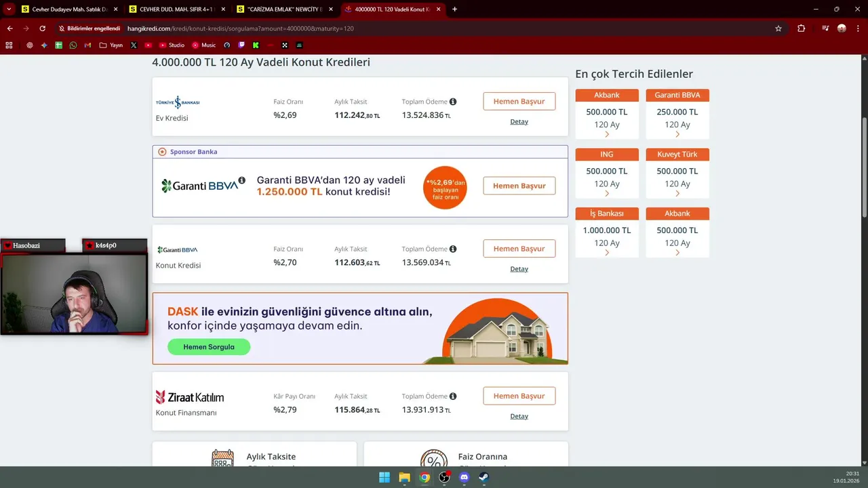Image resolution: width=868 pixels, height=488 pixels.
Task: Click info icon next to Garanti BBVA sponsor logo
Action: 242,180
